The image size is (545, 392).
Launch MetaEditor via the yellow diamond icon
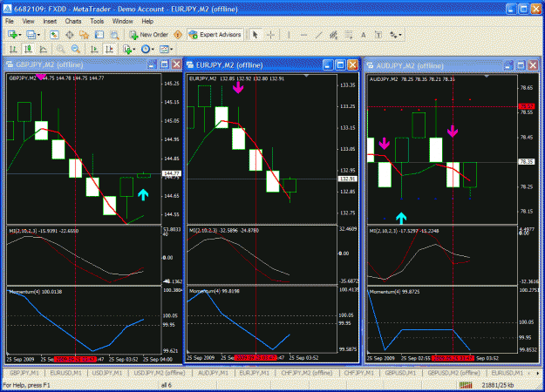178,34
